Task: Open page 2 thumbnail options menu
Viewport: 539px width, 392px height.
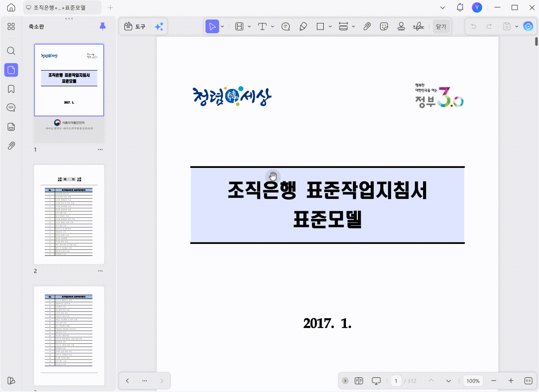Action: [100, 271]
